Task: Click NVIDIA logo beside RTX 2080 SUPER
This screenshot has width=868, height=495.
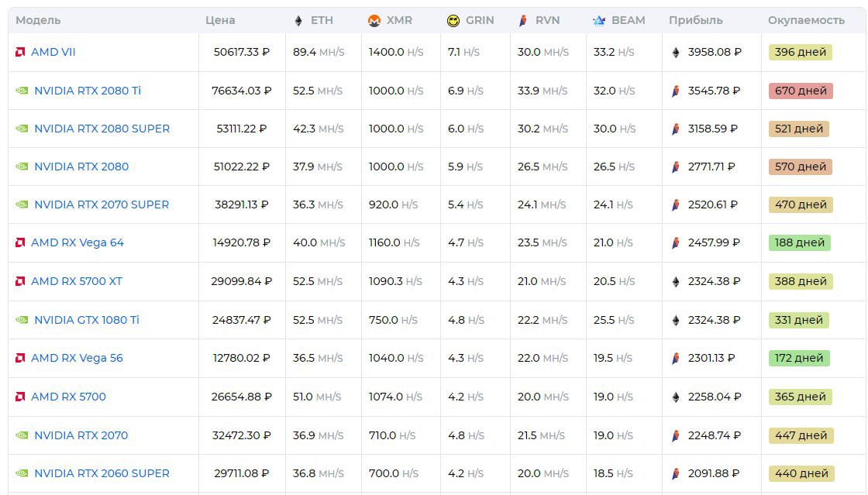Action: click(x=22, y=129)
